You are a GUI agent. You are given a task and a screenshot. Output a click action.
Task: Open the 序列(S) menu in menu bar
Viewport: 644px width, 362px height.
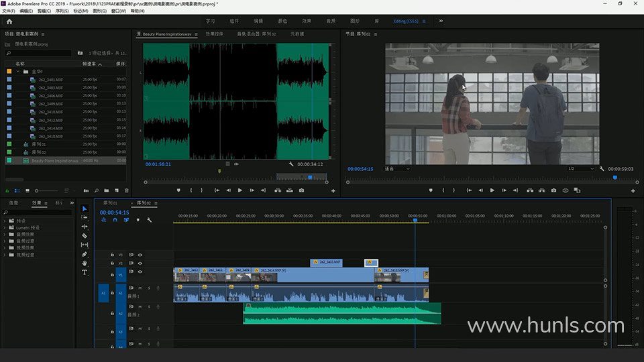(62, 11)
